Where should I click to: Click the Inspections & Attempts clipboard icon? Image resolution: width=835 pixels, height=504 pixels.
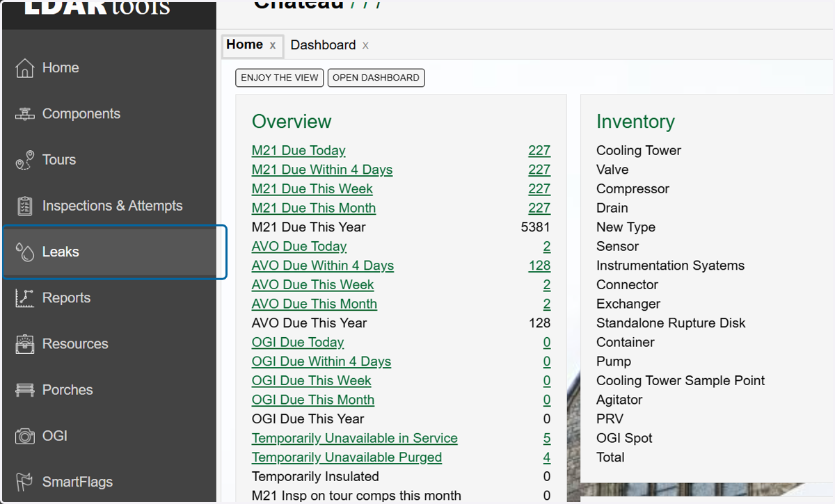[x=24, y=206]
